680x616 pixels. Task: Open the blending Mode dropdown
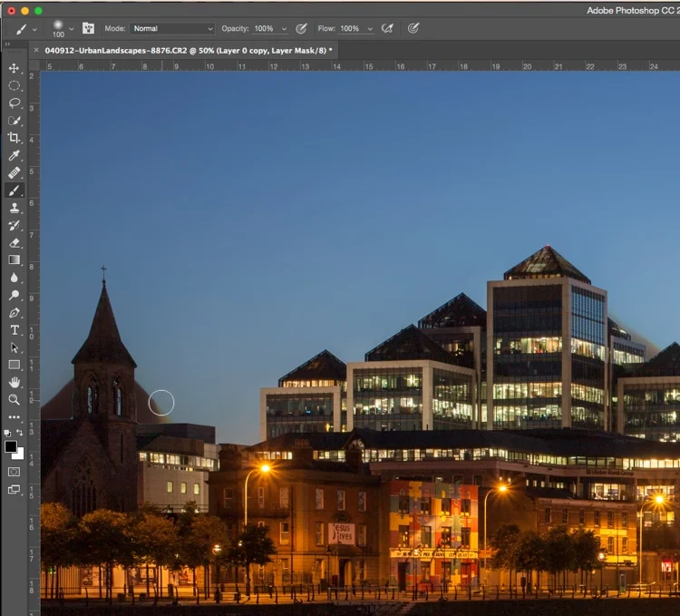pyautogui.click(x=172, y=28)
